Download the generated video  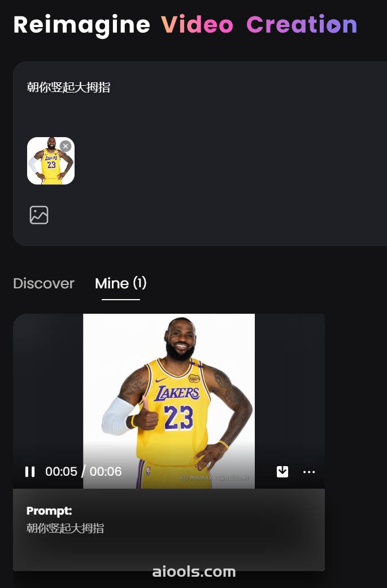pyautogui.click(x=282, y=471)
